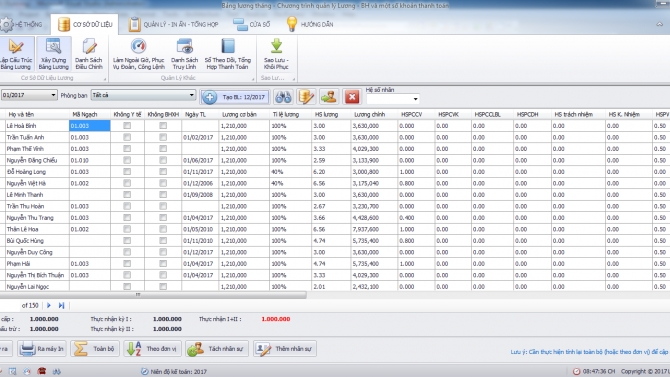This screenshot has height=377, width=670.
Task: Click Tách nhân sự button
Action: coord(217,349)
